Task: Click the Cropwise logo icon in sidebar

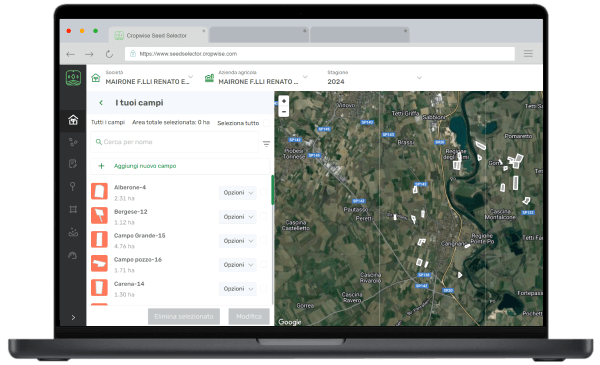Action: tap(73, 78)
